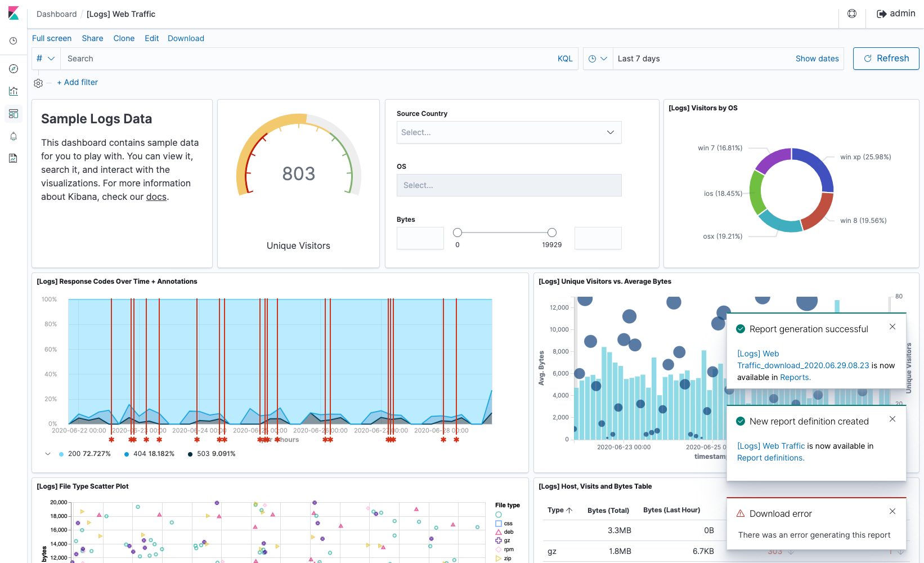Expand Source Country select dropdown

pyautogui.click(x=509, y=132)
